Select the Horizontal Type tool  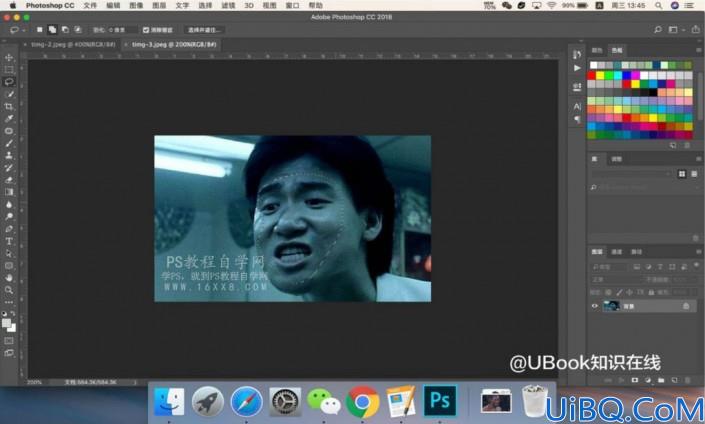[x=9, y=241]
